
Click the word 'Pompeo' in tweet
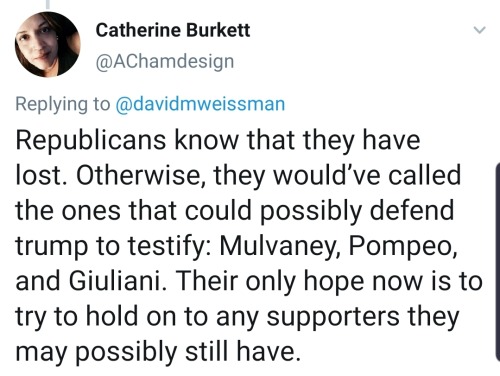403,246
